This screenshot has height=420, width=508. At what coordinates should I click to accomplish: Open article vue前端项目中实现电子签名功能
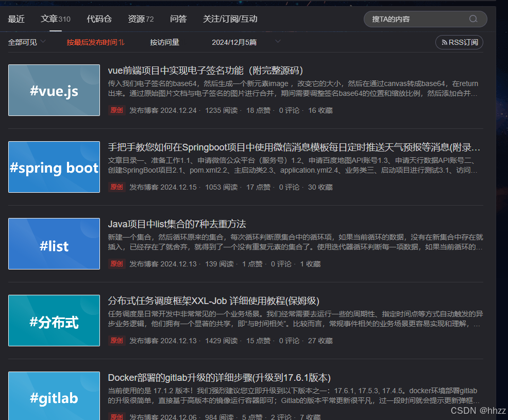pyautogui.click(x=206, y=70)
